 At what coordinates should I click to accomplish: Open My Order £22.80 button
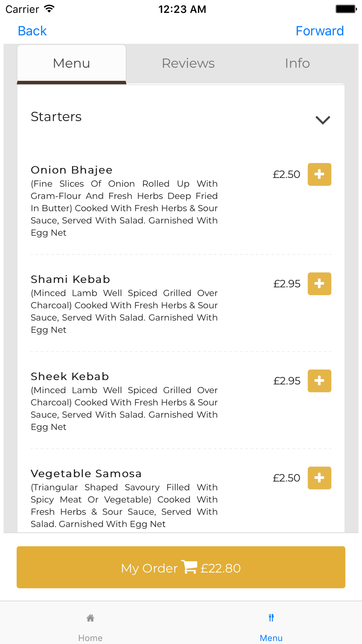[x=181, y=567]
